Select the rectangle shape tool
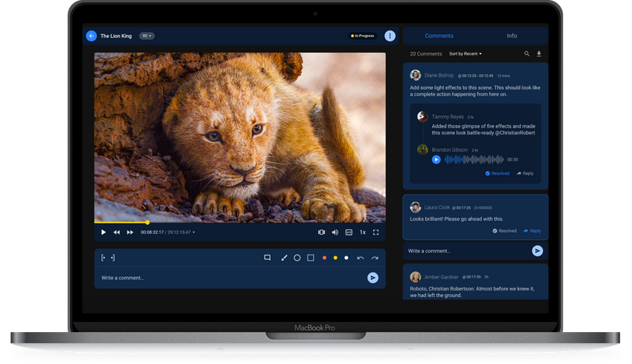 click(310, 258)
